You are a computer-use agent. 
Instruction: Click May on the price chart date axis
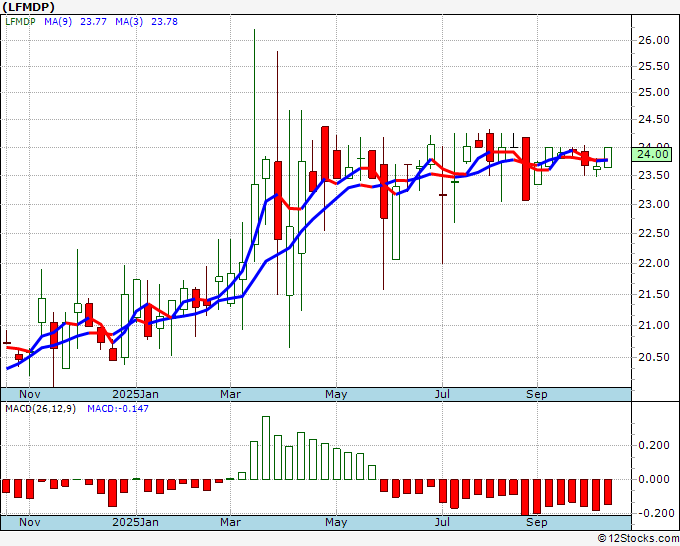[x=336, y=394]
